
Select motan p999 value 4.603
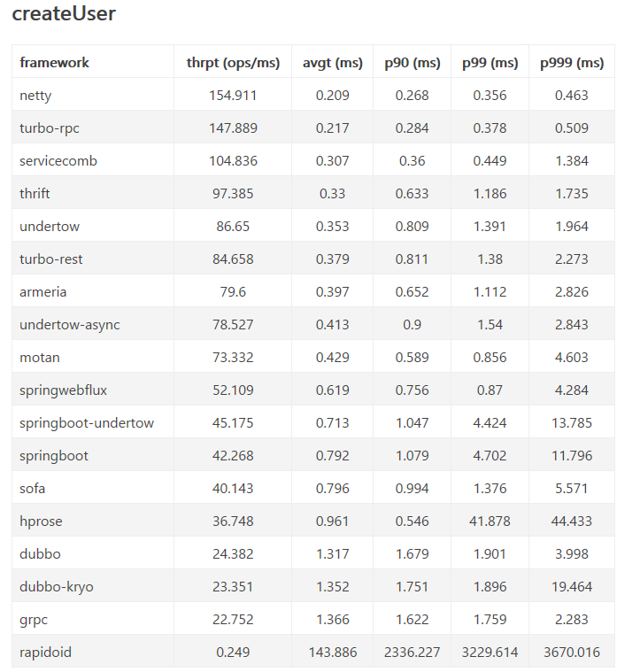572,358
